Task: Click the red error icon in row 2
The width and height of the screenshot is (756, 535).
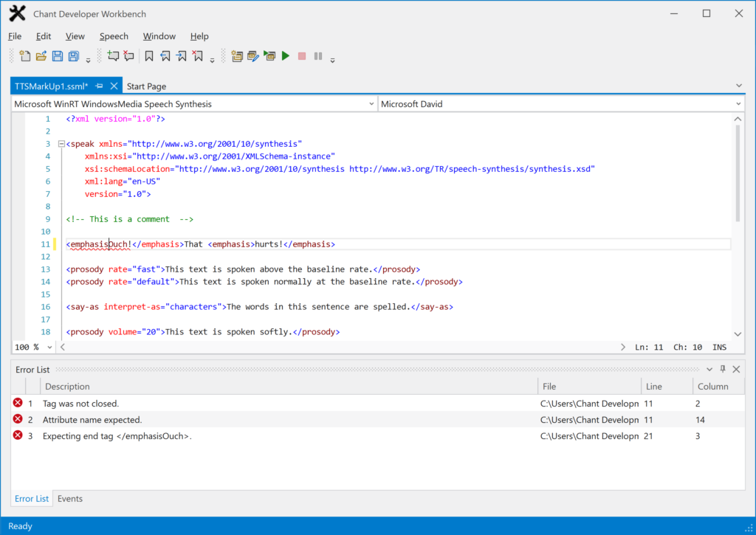Action: point(18,419)
